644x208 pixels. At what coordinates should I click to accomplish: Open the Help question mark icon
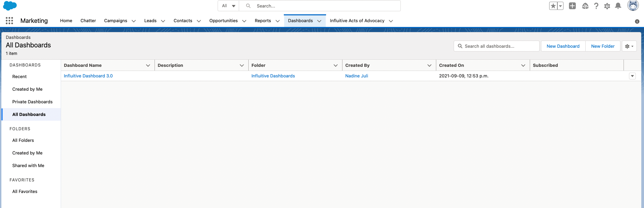pos(596,6)
